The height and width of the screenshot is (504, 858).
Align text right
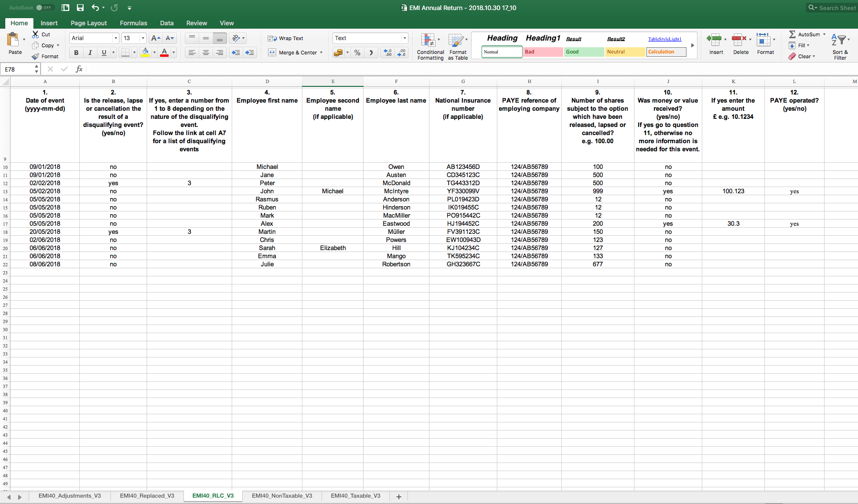[219, 52]
